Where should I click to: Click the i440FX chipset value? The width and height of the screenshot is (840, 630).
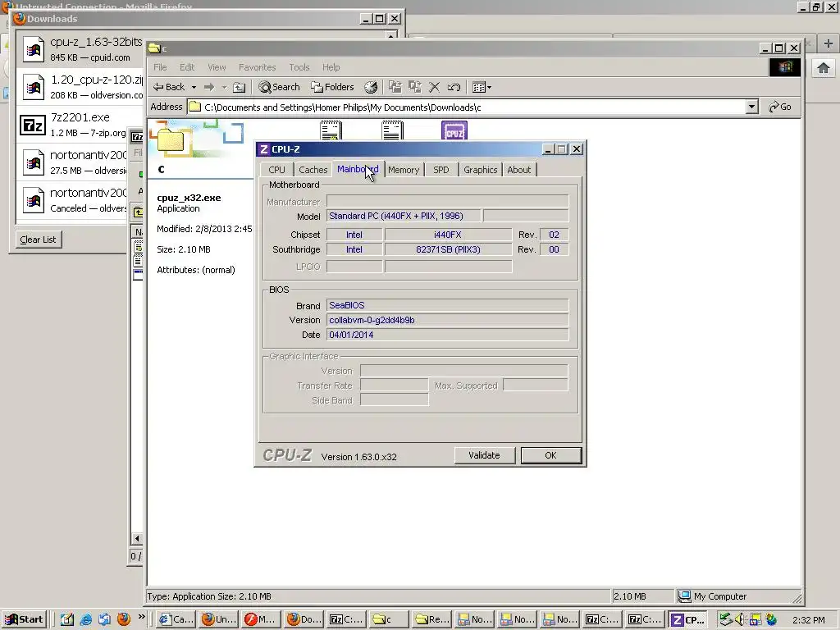pos(448,235)
